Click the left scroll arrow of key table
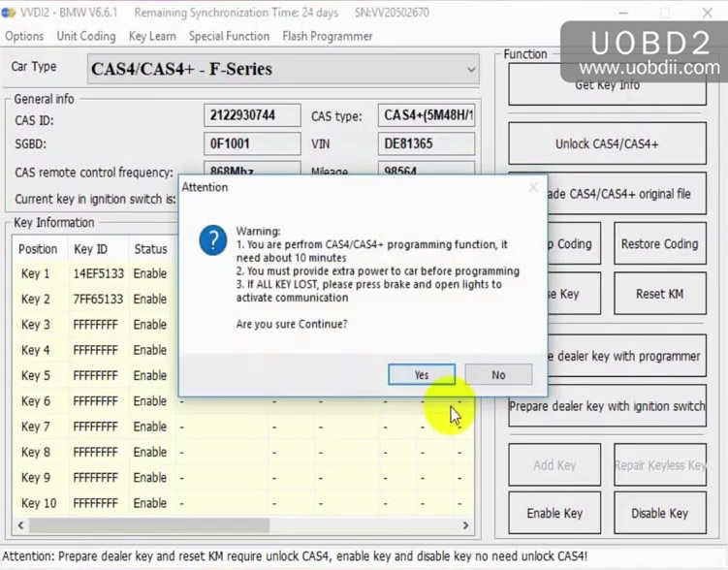728x570 pixels. [x=20, y=525]
